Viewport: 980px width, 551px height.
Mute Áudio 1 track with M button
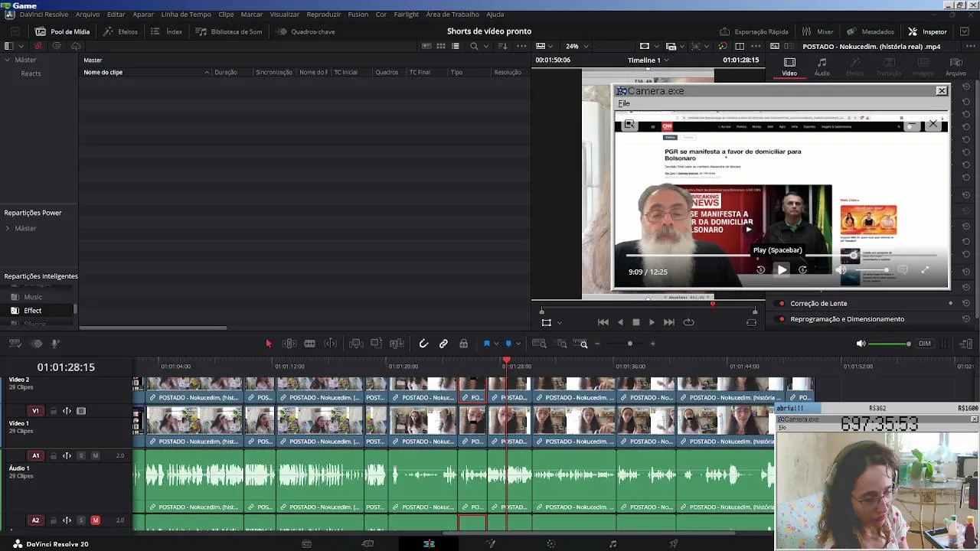point(95,455)
